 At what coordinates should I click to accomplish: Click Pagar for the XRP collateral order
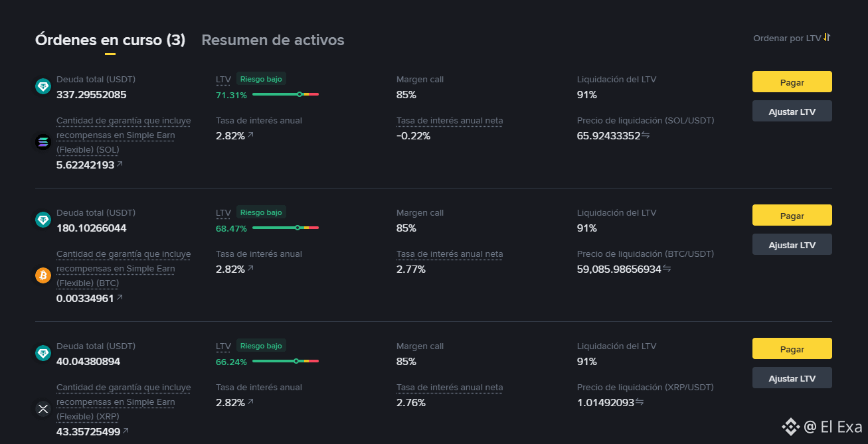click(x=792, y=349)
